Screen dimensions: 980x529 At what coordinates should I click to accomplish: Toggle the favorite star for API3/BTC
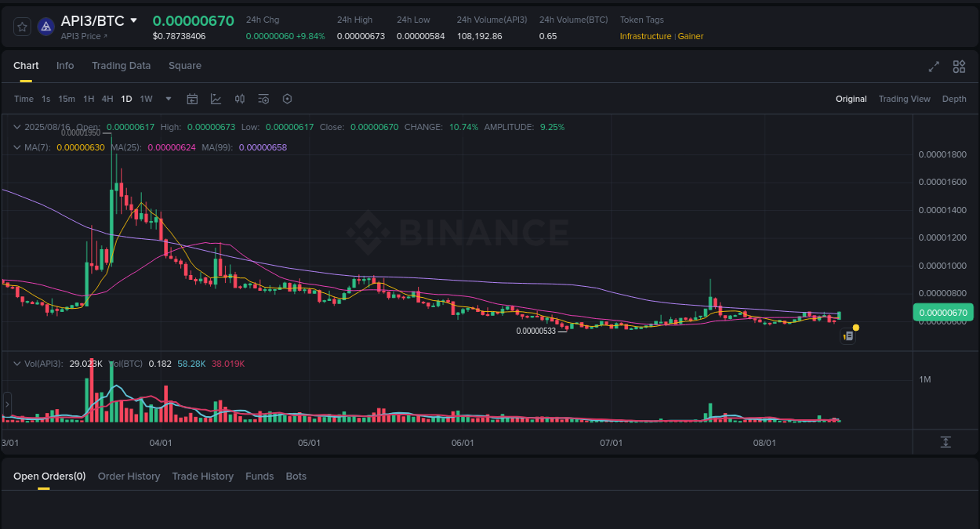tap(22, 26)
